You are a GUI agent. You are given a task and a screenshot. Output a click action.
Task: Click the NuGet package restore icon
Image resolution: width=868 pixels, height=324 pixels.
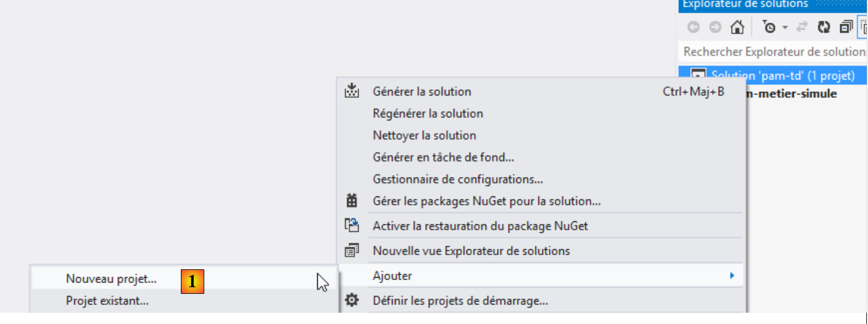tap(352, 225)
